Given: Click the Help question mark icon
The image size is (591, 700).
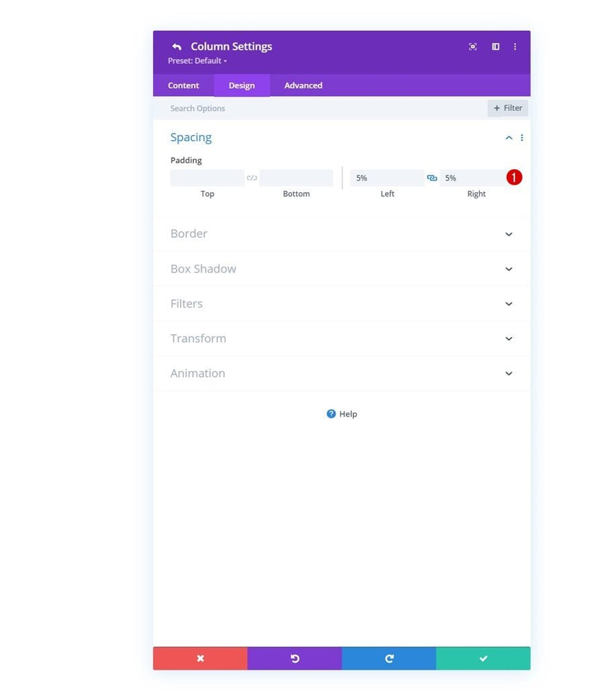Looking at the screenshot, I should coord(331,414).
